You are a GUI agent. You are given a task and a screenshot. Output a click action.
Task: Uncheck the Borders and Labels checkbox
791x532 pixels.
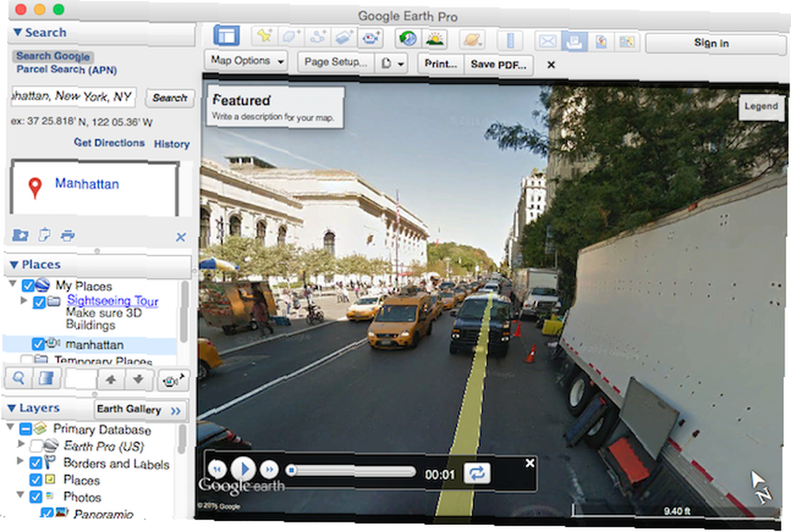click(36, 462)
